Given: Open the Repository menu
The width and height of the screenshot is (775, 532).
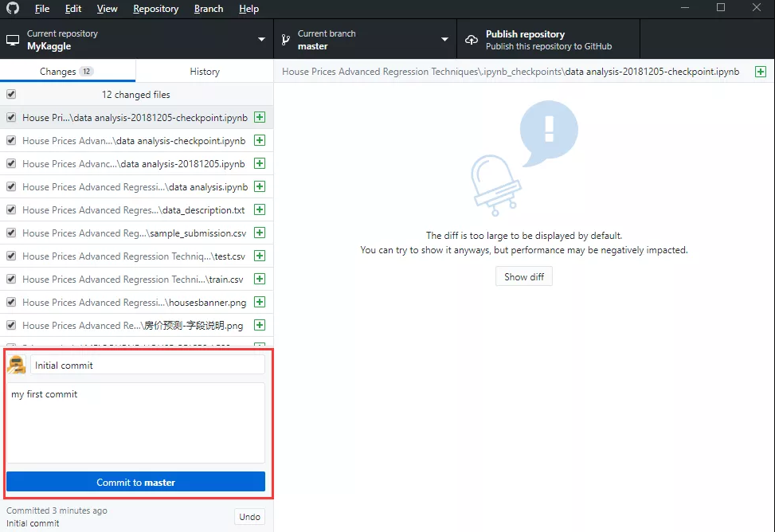Looking at the screenshot, I should click(x=155, y=9).
